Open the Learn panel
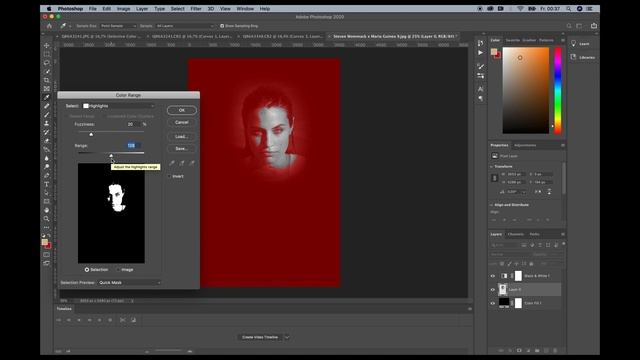The image size is (640, 360). click(x=581, y=44)
